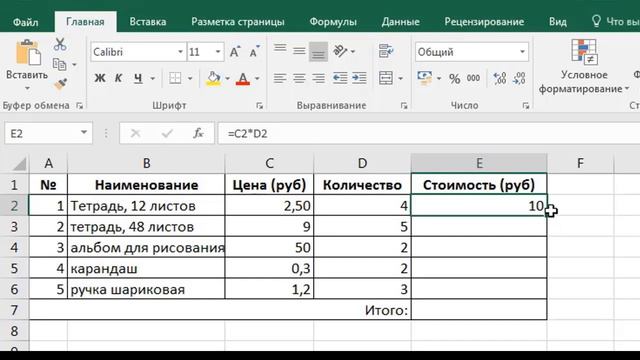Open the Calibri font name dropdown
The image size is (640, 360).
(180, 52)
